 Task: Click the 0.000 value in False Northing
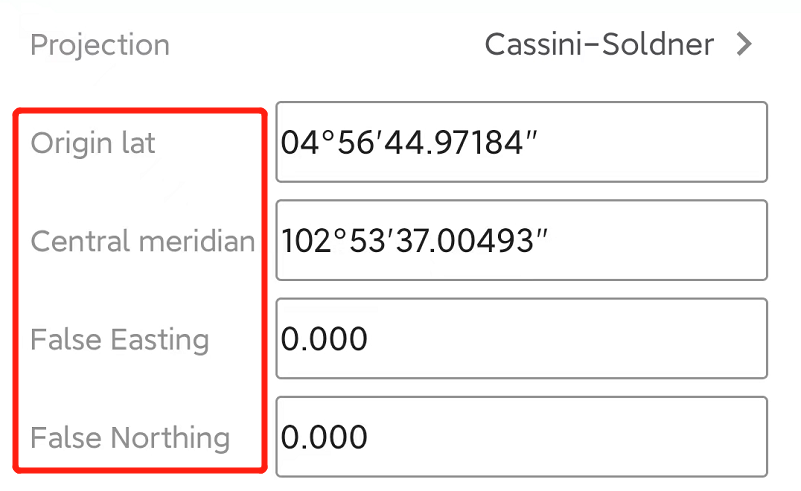click(325, 437)
